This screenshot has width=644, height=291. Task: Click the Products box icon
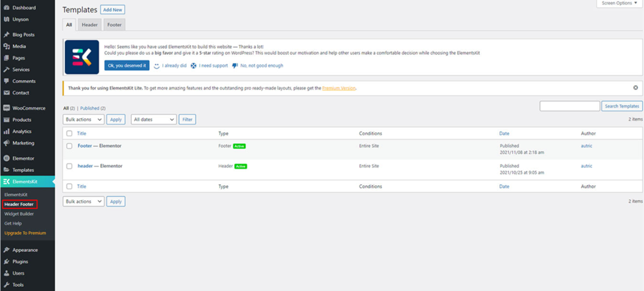pos(6,120)
